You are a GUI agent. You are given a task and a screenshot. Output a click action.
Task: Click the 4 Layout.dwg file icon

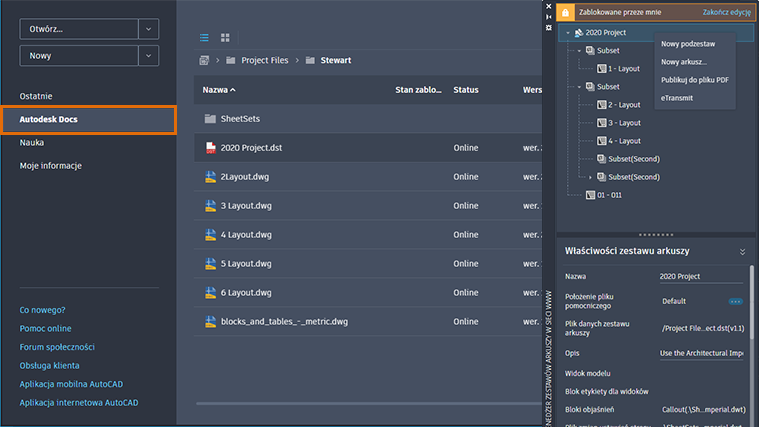[x=211, y=235]
